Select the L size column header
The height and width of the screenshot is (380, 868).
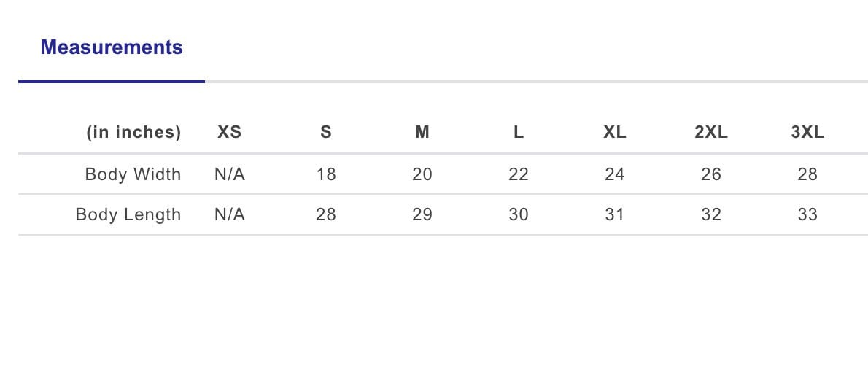pyautogui.click(x=519, y=132)
